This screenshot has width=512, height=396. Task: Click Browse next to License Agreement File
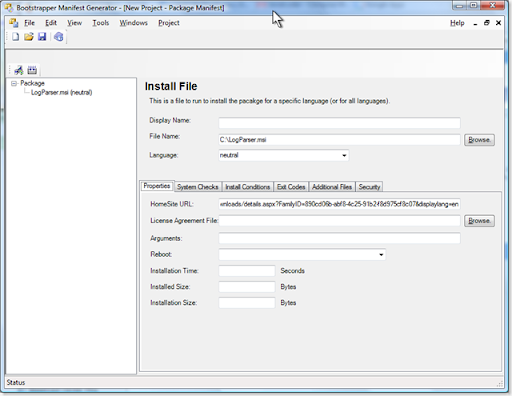[x=479, y=221]
